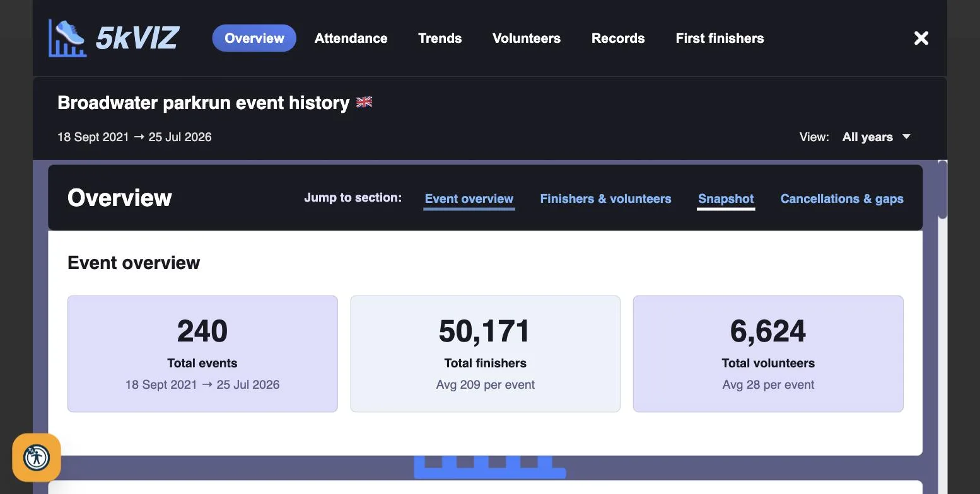The height and width of the screenshot is (494, 980).
Task: Click the page scrollbar thumb
Action: click(x=942, y=190)
